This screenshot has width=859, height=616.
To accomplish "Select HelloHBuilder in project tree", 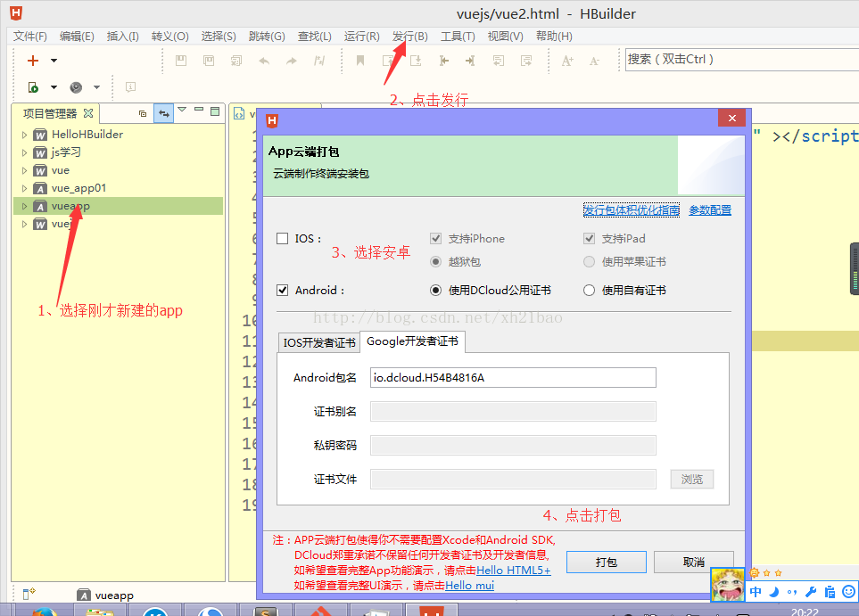I will point(87,134).
